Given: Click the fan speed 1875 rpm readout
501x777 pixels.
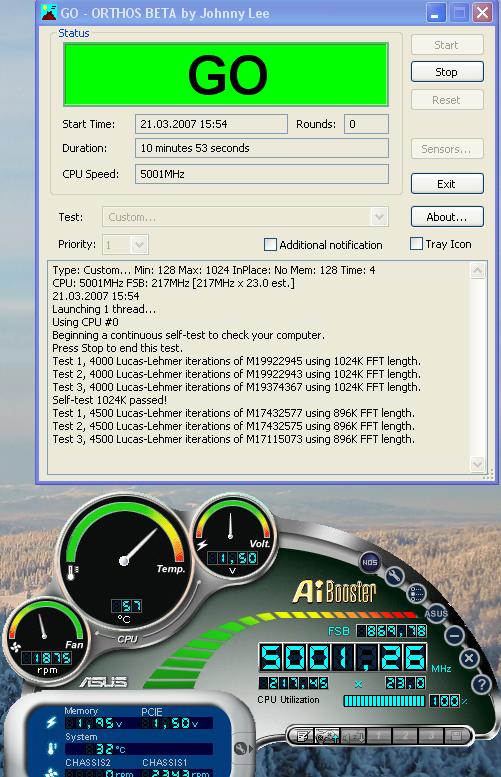Looking at the screenshot, I should (47, 658).
